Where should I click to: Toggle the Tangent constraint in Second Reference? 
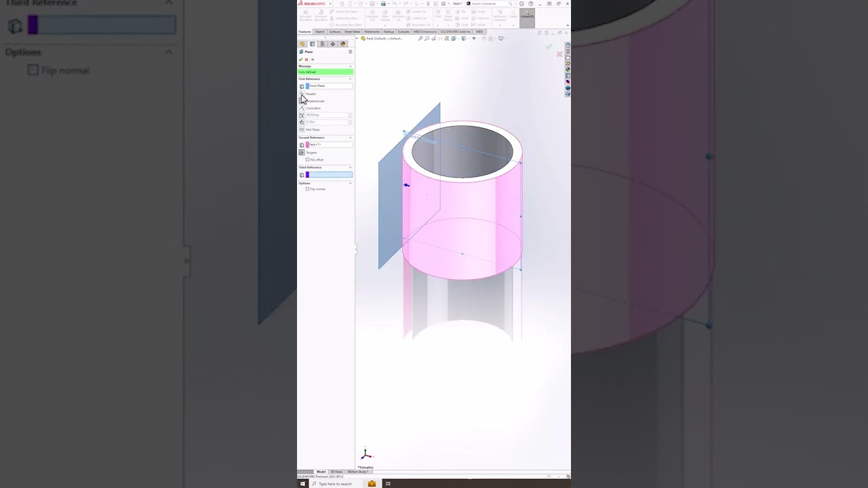[x=302, y=152]
